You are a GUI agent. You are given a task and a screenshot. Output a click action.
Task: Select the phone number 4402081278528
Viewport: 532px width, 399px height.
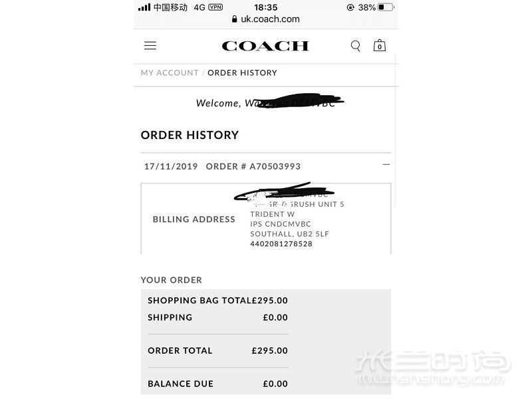[x=281, y=244]
